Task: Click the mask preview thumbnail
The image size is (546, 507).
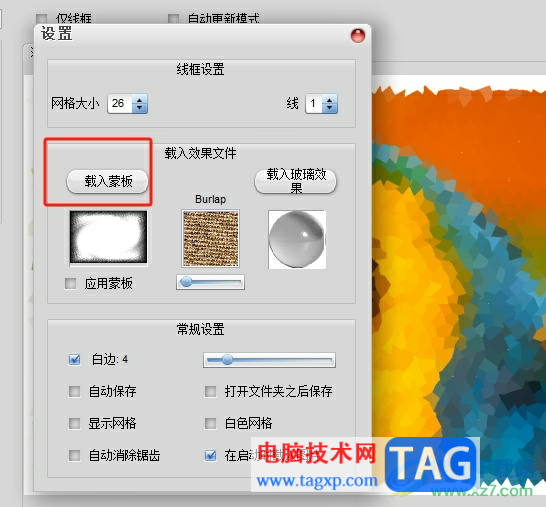Action: pyautogui.click(x=108, y=237)
